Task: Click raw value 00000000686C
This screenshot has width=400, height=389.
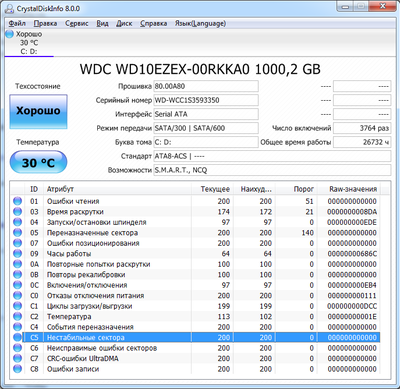Action: click(x=352, y=254)
